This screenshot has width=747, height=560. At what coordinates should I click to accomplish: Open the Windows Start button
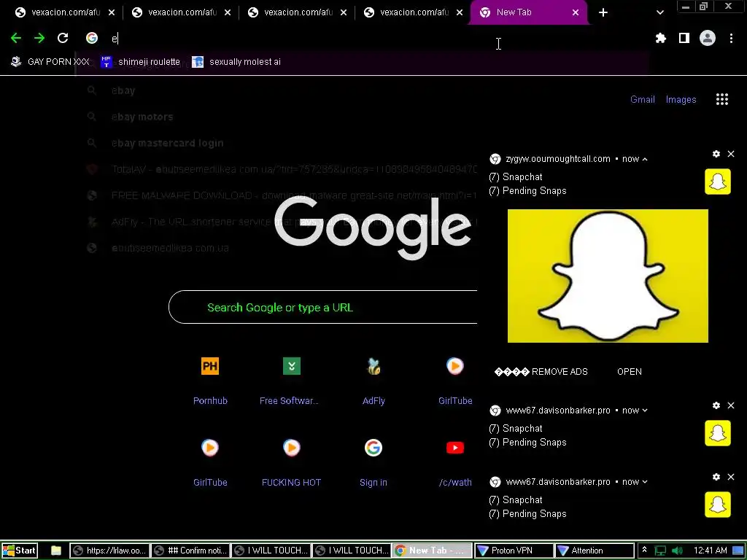click(19, 551)
